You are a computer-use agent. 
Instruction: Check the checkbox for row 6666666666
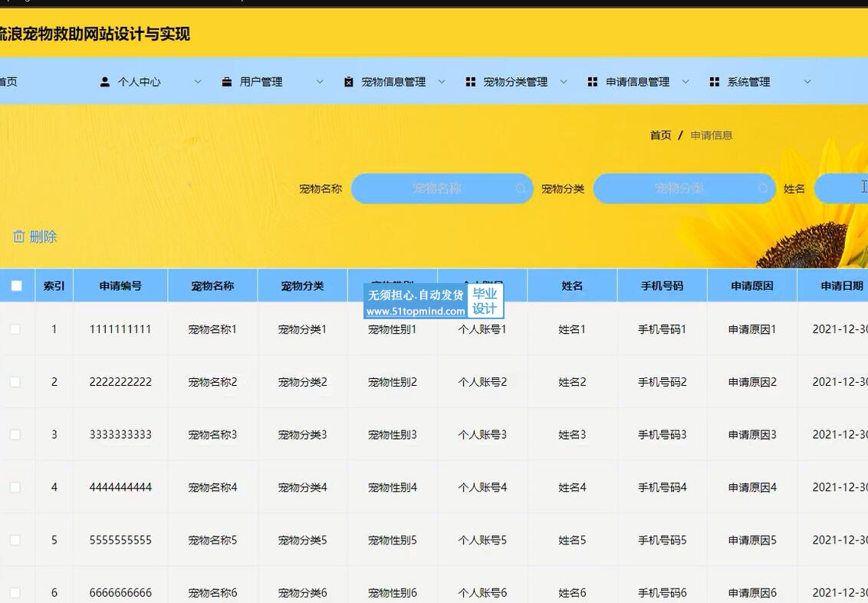(15, 592)
